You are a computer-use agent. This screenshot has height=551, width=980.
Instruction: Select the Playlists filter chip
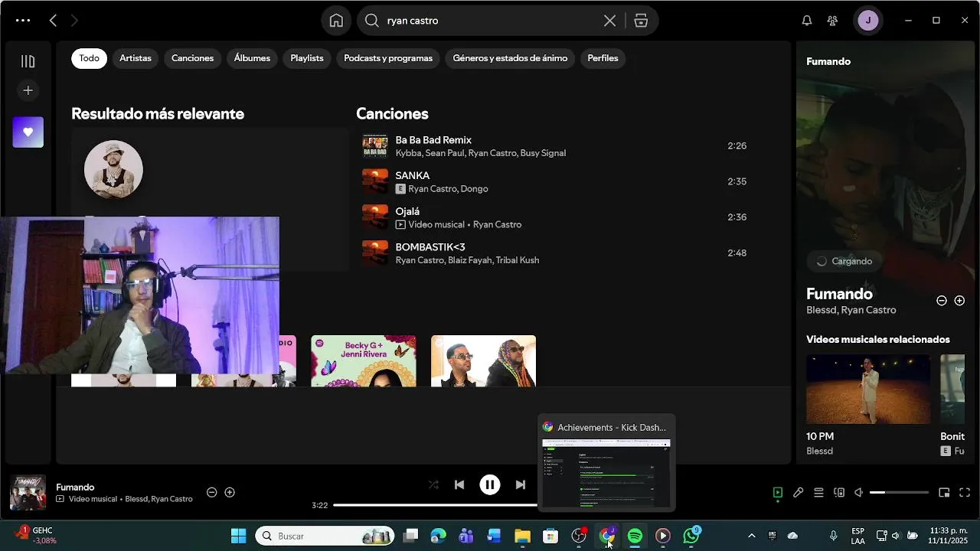click(307, 58)
